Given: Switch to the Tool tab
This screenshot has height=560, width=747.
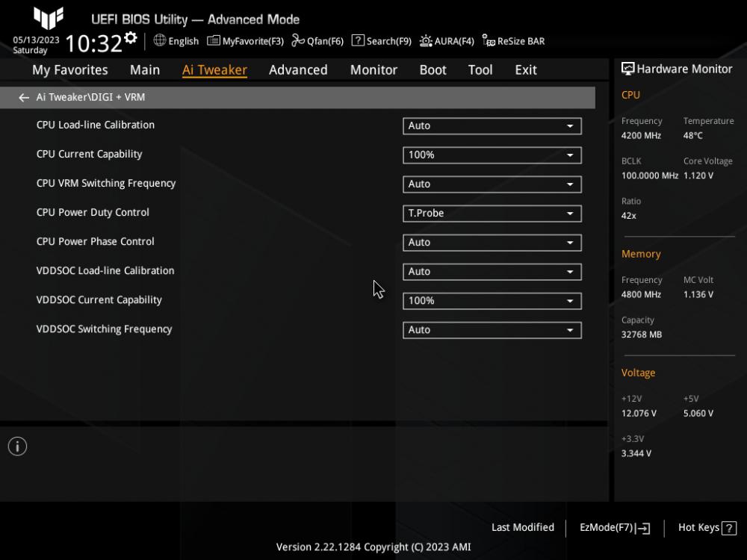Looking at the screenshot, I should [x=480, y=70].
